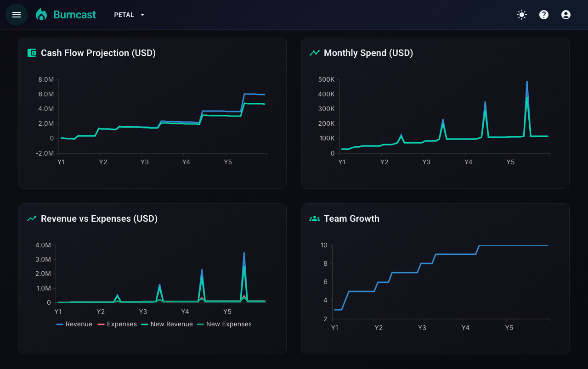Click the dropdown arrow next to PETAL
Screen dimensions: 588x369
(142, 15)
